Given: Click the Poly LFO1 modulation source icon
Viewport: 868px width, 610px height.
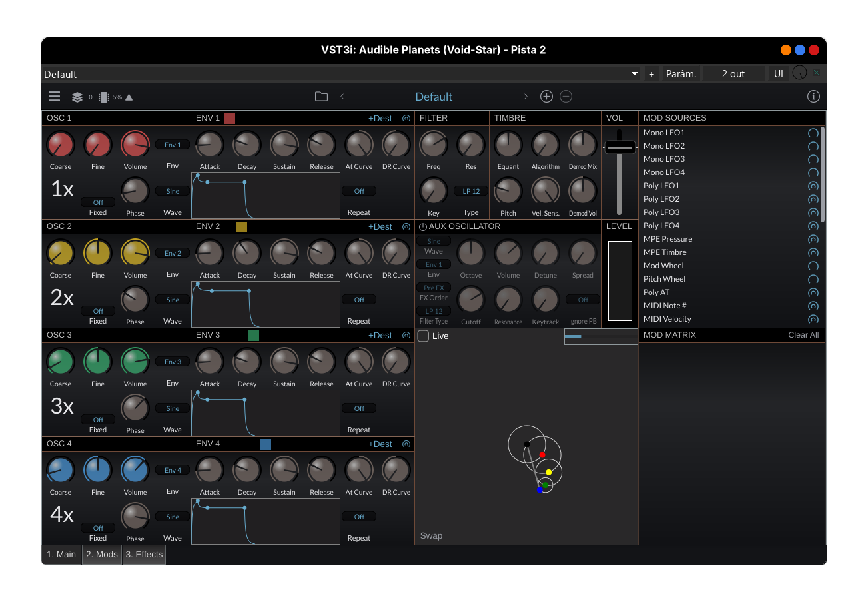Looking at the screenshot, I should point(813,186).
